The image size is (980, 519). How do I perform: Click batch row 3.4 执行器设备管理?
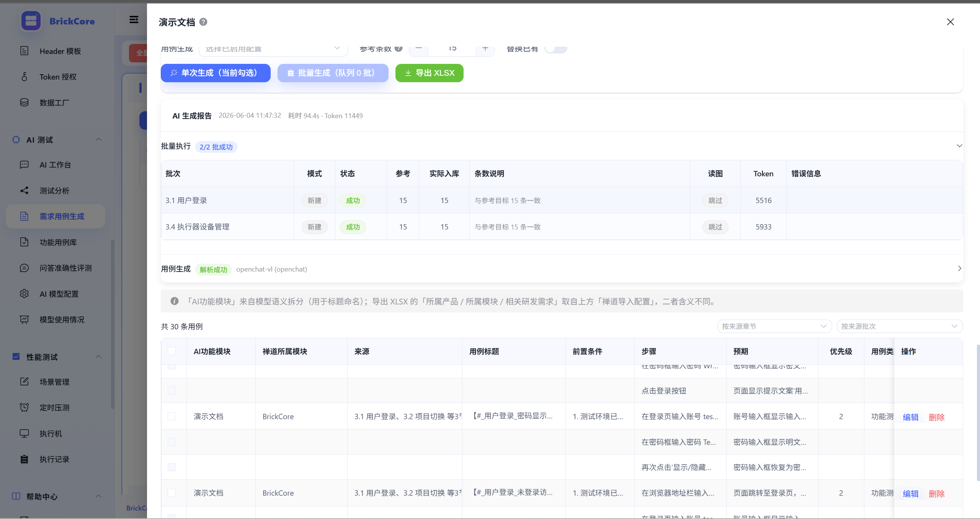point(562,226)
